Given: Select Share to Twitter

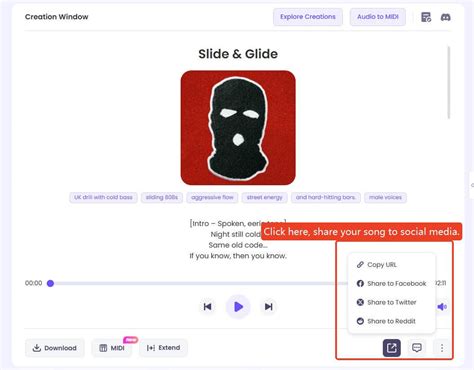Looking at the screenshot, I should click(x=392, y=302).
